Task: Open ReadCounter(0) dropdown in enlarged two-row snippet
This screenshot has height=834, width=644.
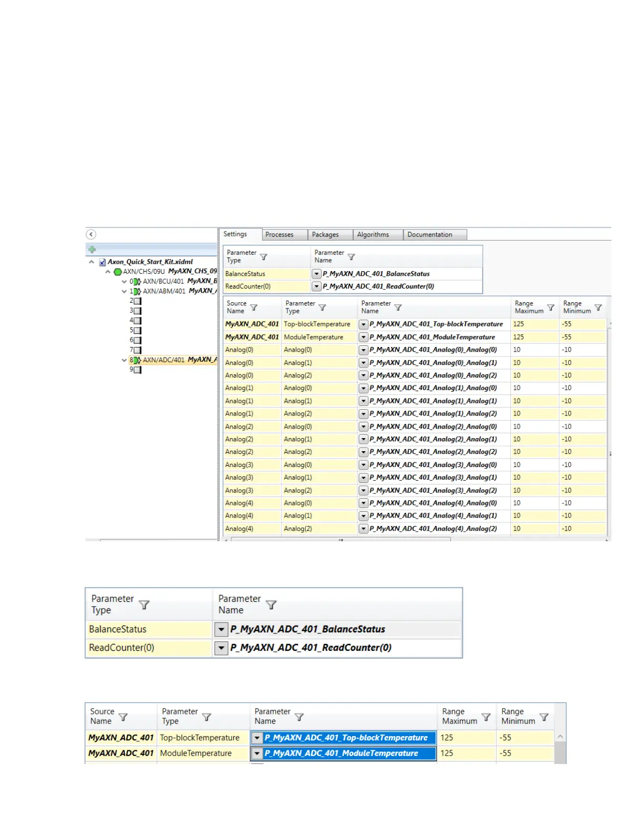Action: [x=222, y=648]
